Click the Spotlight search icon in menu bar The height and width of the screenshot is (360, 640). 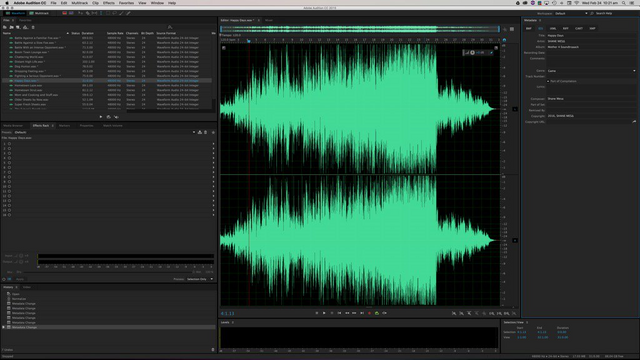pyautogui.click(x=624, y=3)
